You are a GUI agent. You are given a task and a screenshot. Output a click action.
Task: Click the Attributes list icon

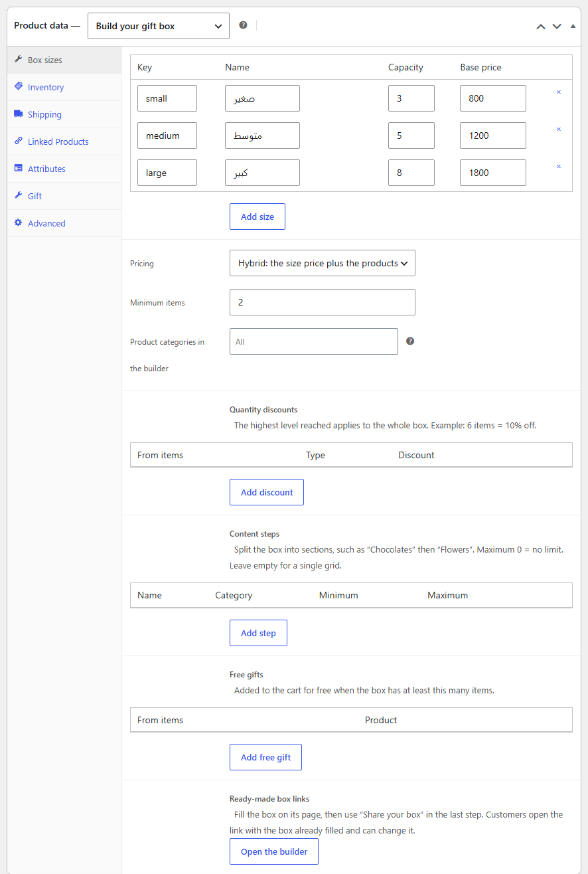[19, 168]
